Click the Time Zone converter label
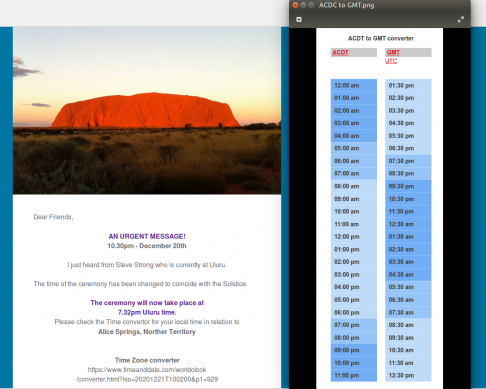Screen dimensions: 486x389 (x=147, y=360)
